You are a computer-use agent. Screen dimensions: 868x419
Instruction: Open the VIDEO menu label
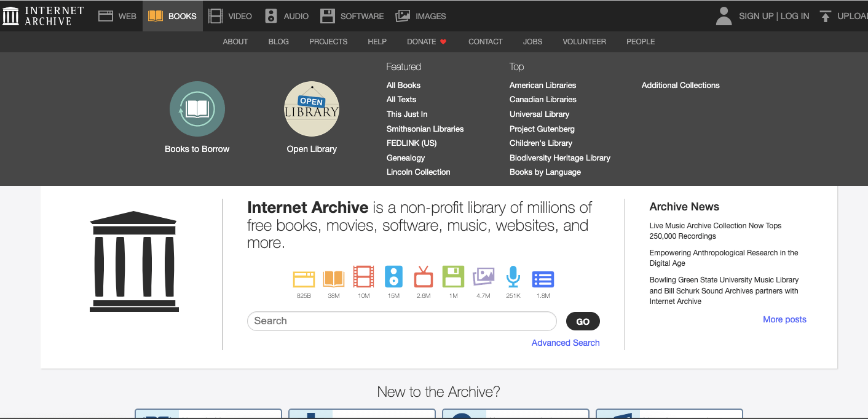(240, 16)
